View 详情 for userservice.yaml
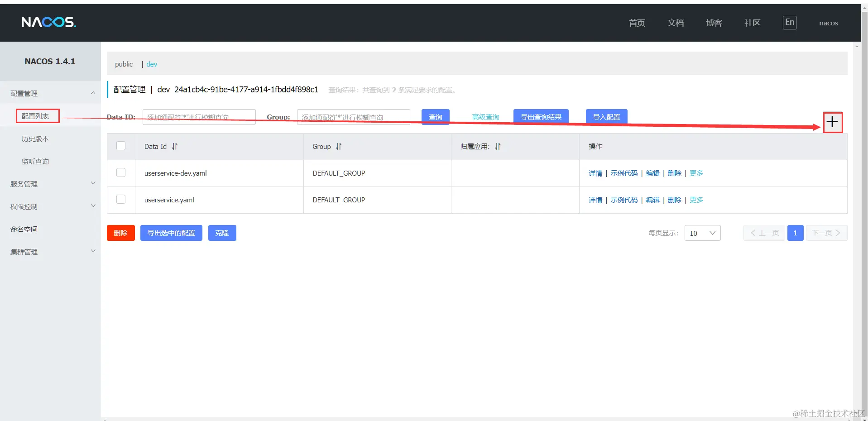Screen dimensions: 868x421 point(595,200)
